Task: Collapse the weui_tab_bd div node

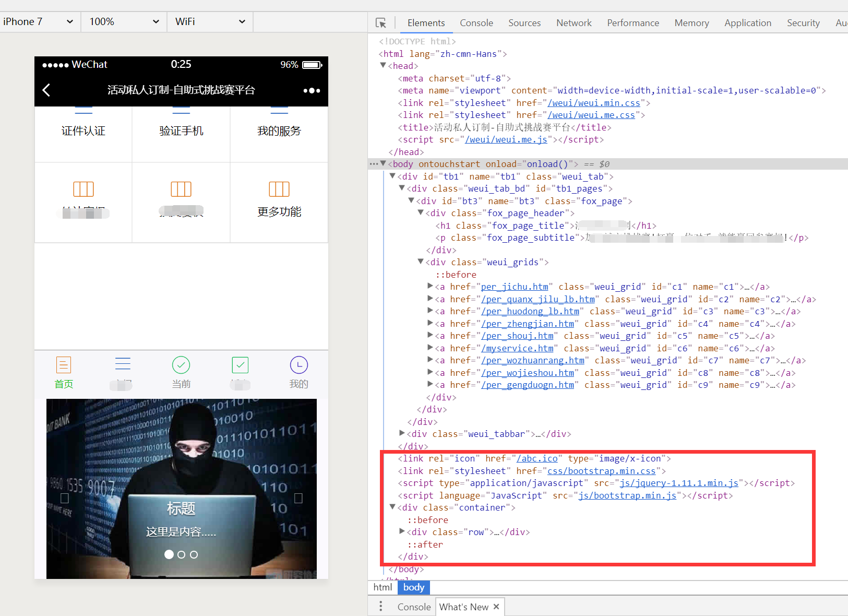Action: pyautogui.click(x=402, y=188)
